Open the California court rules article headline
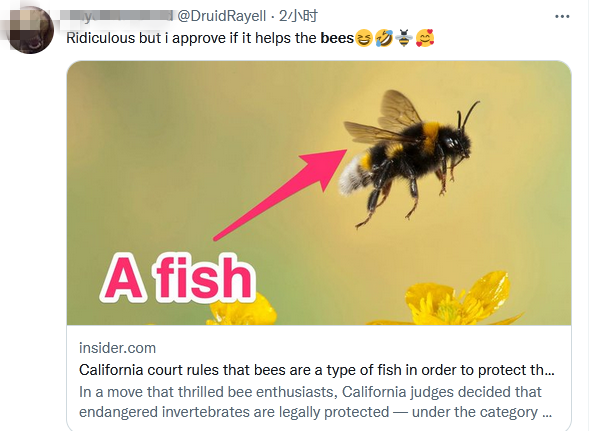The image size is (603, 431). point(316,370)
